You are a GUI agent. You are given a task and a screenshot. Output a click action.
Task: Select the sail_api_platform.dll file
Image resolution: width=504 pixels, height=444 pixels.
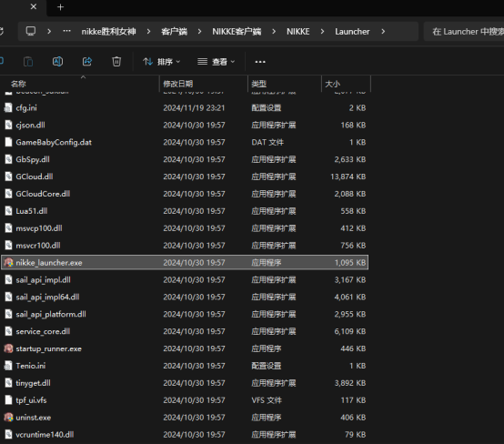point(185,315)
